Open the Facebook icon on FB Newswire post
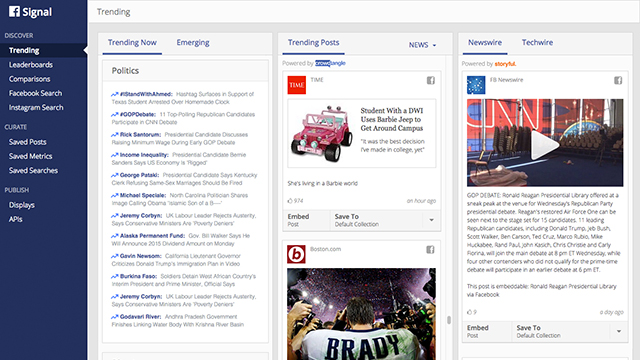640x360 pixels. click(x=618, y=80)
